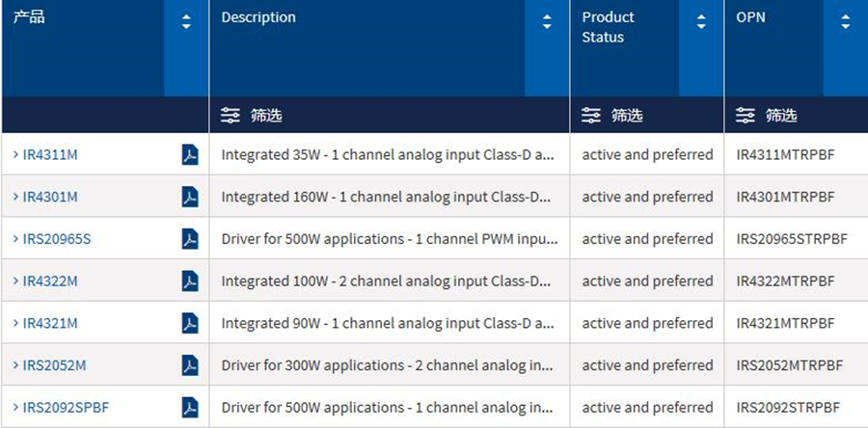Select the 'Driver for 500W - 1 channel PWM' description
This screenshot has width=868, height=428.
click(390, 239)
